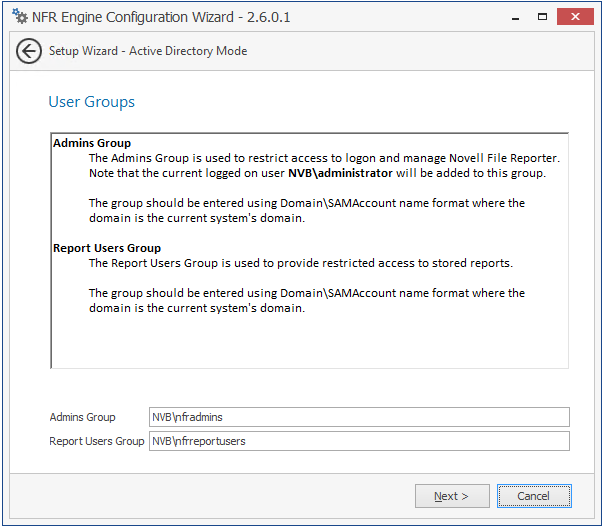The width and height of the screenshot is (604, 528).
Task: Focus the Report Users Group text field
Action: click(358, 441)
